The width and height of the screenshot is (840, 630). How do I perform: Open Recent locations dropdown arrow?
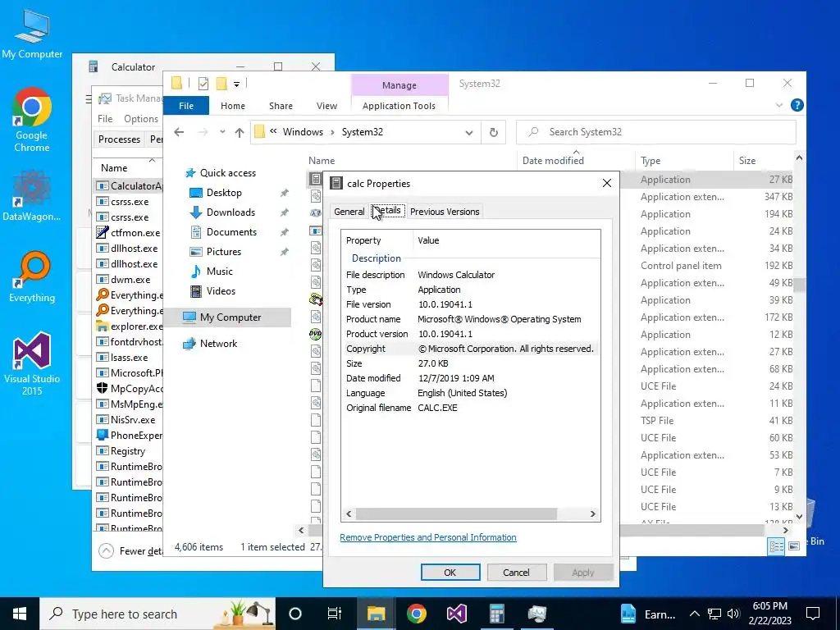pos(222,132)
